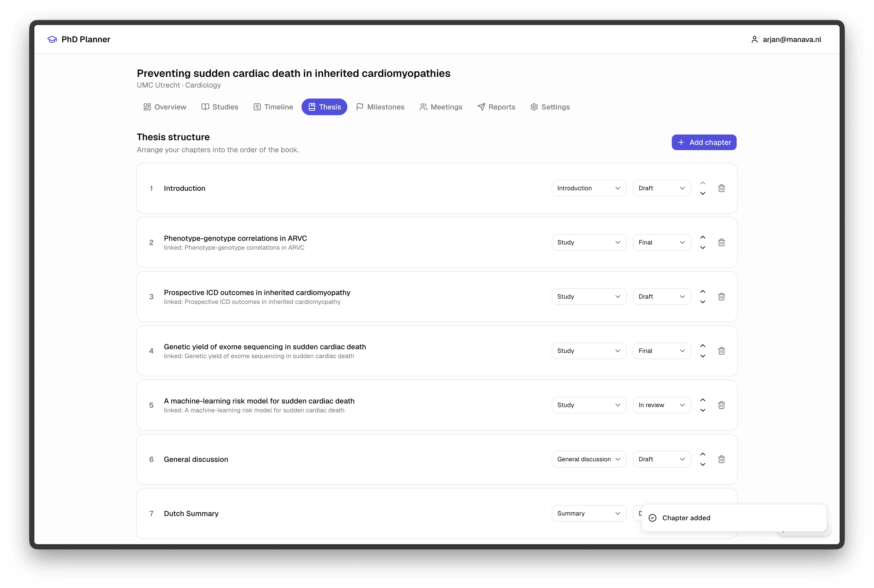Viewport: 874px width, 588px height.
Task: Click the Introduction chapter title
Action: pos(184,188)
